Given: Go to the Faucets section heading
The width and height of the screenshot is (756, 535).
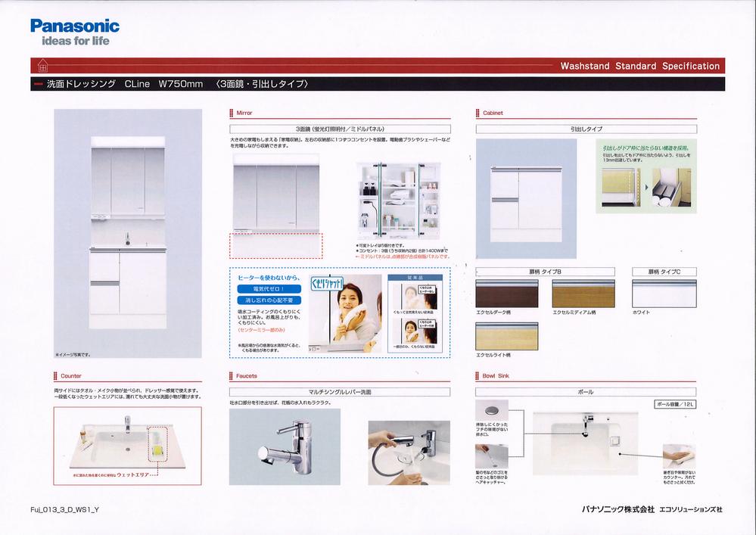Looking at the screenshot, I should click(x=246, y=375).
